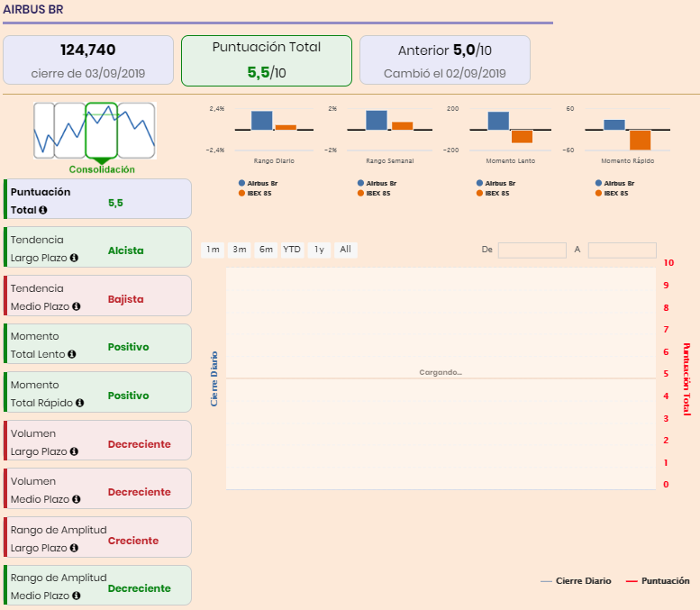Toggle Puntuación series in chart legend
Screen dimensions: 700x610
tap(658, 581)
